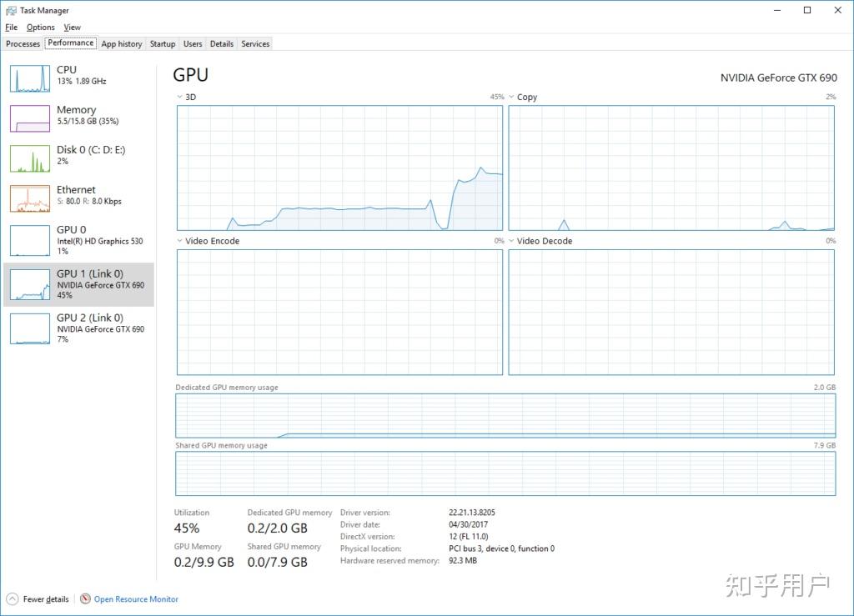854x616 pixels.
Task: Open the File menu
Action: (x=11, y=28)
